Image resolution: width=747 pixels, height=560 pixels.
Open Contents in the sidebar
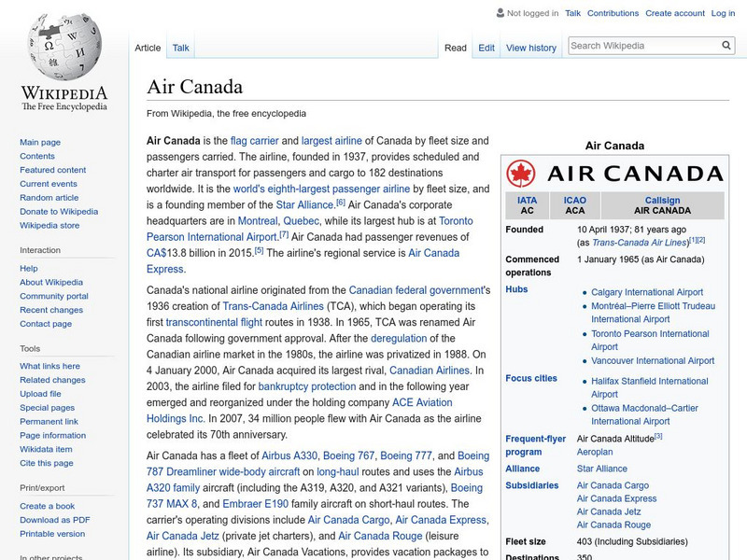pyautogui.click(x=37, y=156)
